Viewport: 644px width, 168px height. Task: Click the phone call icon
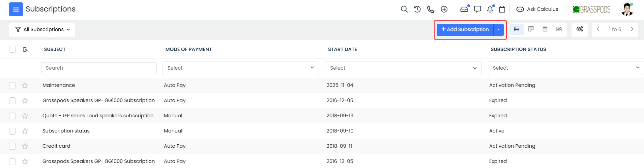coord(430,9)
